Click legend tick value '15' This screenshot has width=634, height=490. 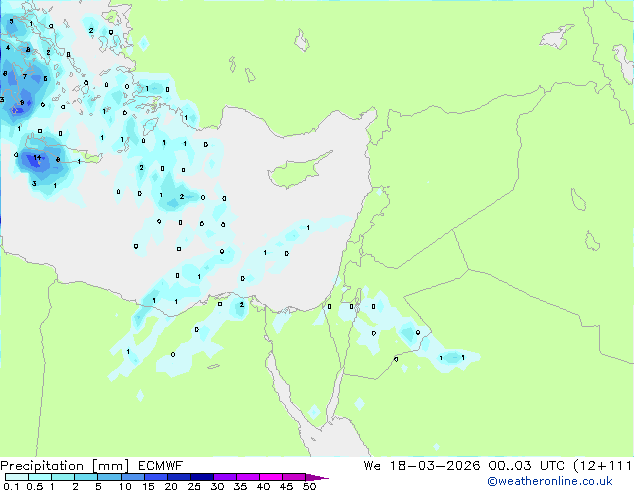pyautogui.click(x=148, y=486)
